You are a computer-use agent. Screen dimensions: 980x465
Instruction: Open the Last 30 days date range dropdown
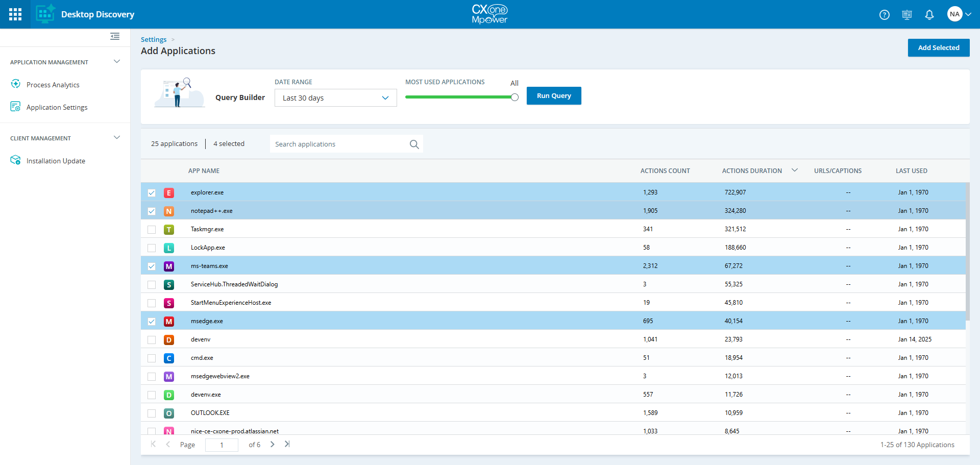pos(336,98)
